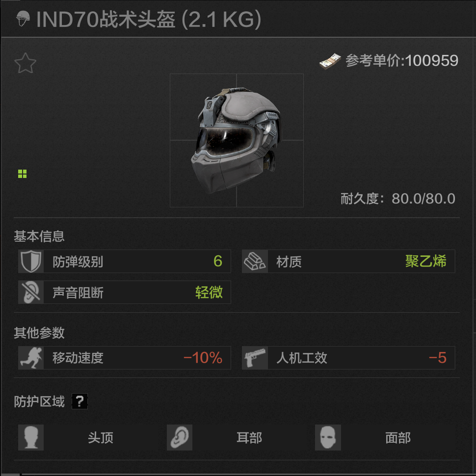The width and height of the screenshot is (476, 476).
Task: Select the 耳部 ear protection zone icon
Action: pyautogui.click(x=180, y=437)
